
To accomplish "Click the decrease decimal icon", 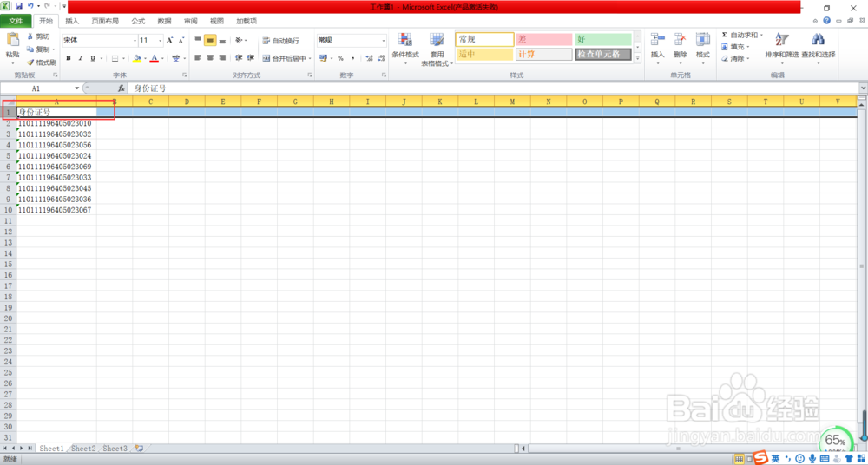I will [381, 58].
